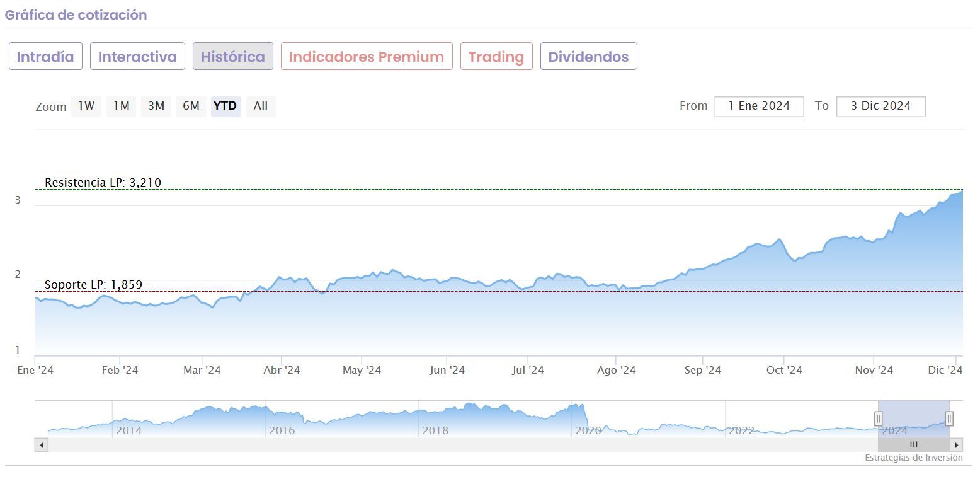This screenshot has height=484, width=980.
Task: Select the Histórica tab
Action: [x=233, y=57]
